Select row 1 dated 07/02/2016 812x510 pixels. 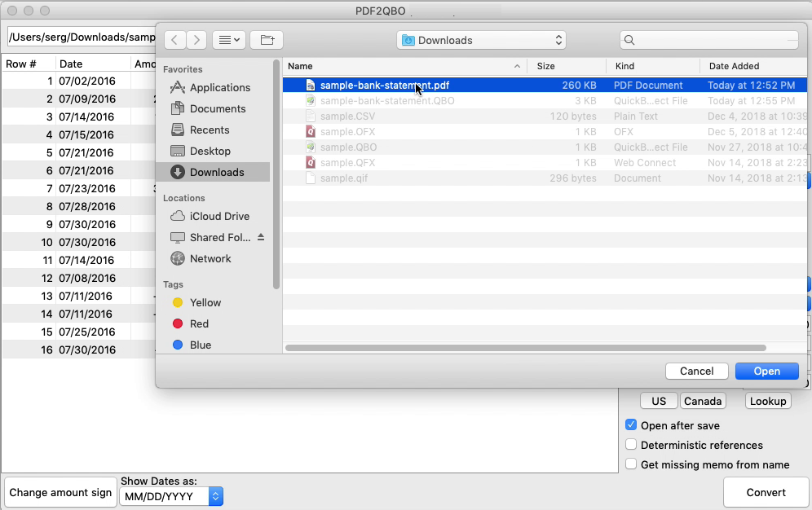tap(79, 81)
